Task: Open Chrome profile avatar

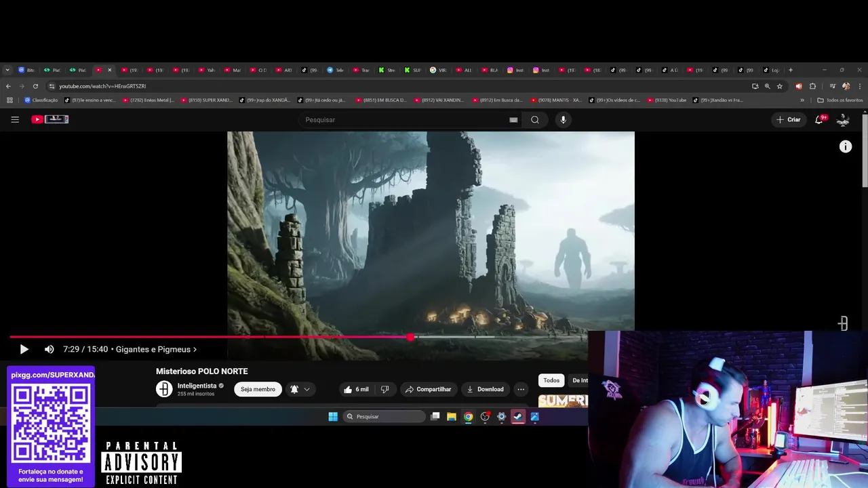Action: click(846, 86)
